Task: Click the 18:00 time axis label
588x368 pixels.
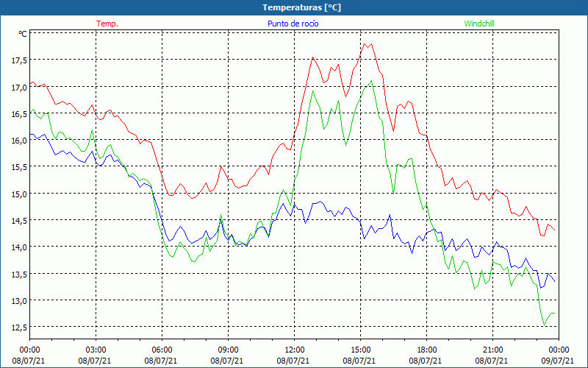Action: click(427, 350)
